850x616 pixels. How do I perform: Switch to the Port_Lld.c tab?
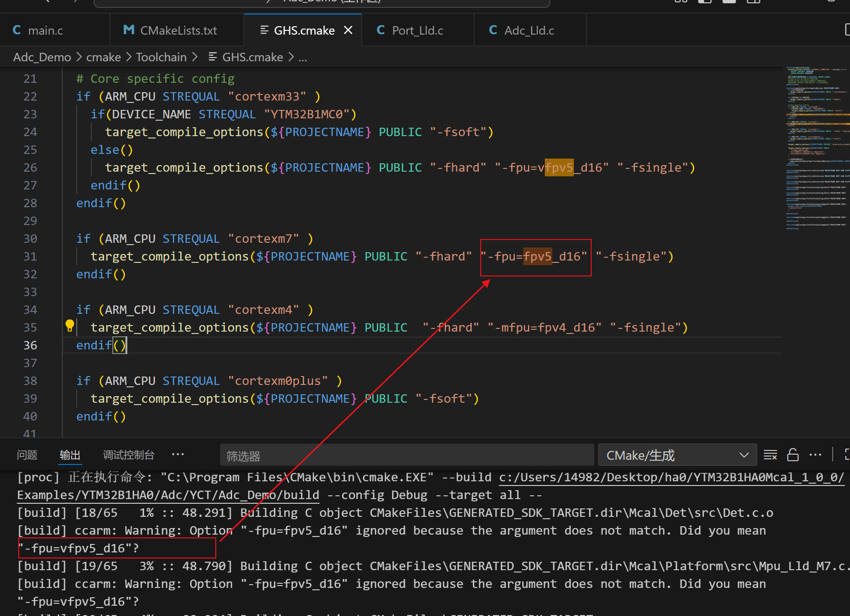tap(418, 30)
